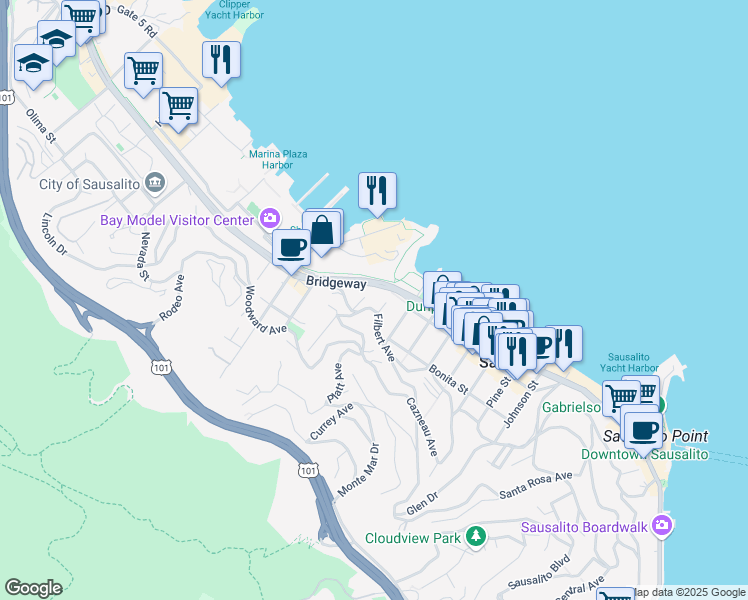Click the 'City of Sausalito' label
Screen dimensions: 748x600
coord(89,184)
